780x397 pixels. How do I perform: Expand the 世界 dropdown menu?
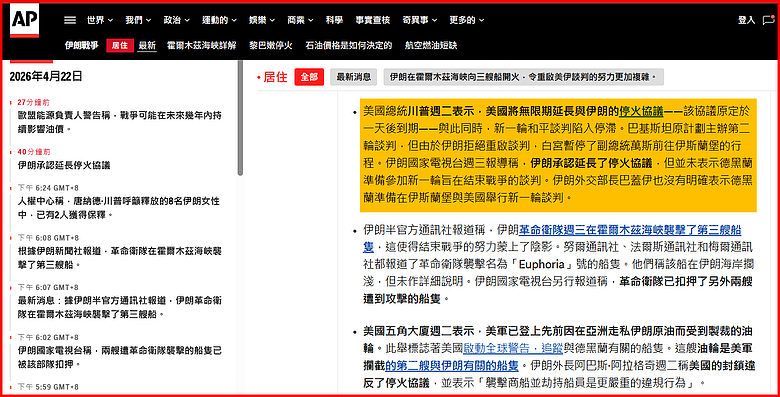point(100,20)
